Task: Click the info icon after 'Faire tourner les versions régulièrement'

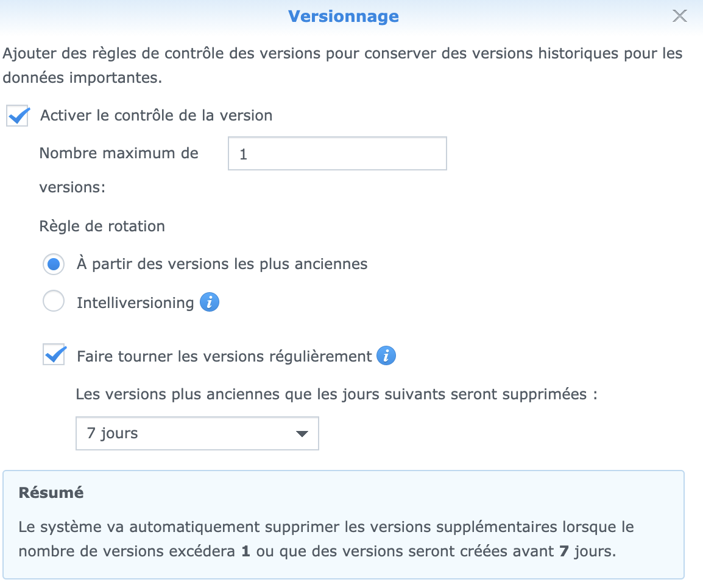Action: [x=386, y=355]
